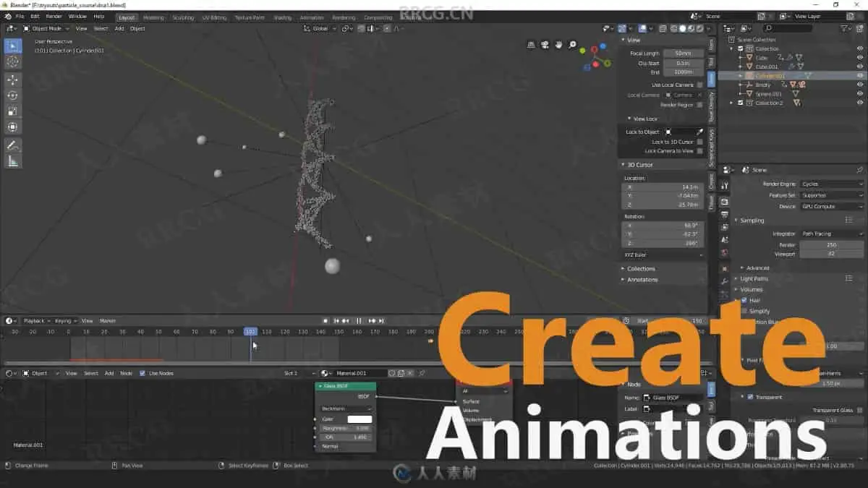Toggle X-ray view icon in viewport header

tap(663, 28)
